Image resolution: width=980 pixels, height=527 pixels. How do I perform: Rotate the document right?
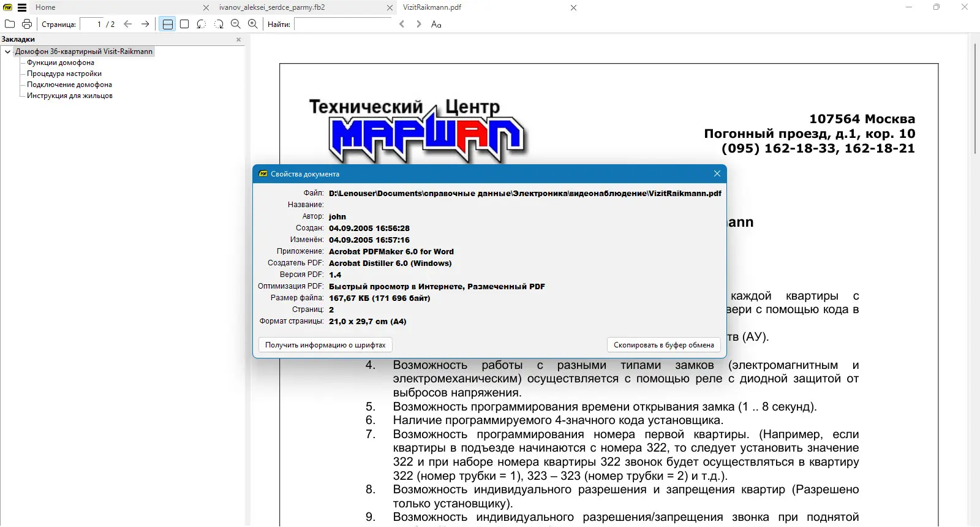(219, 24)
